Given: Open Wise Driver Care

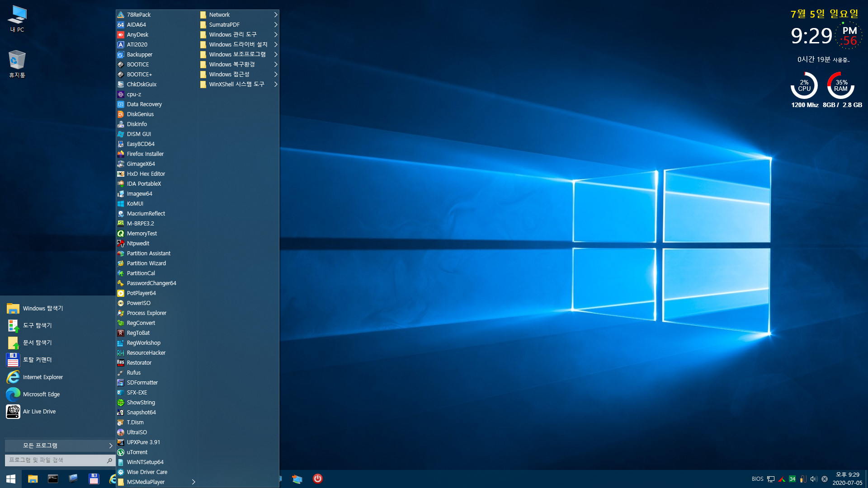Looking at the screenshot, I should (x=156, y=472).
